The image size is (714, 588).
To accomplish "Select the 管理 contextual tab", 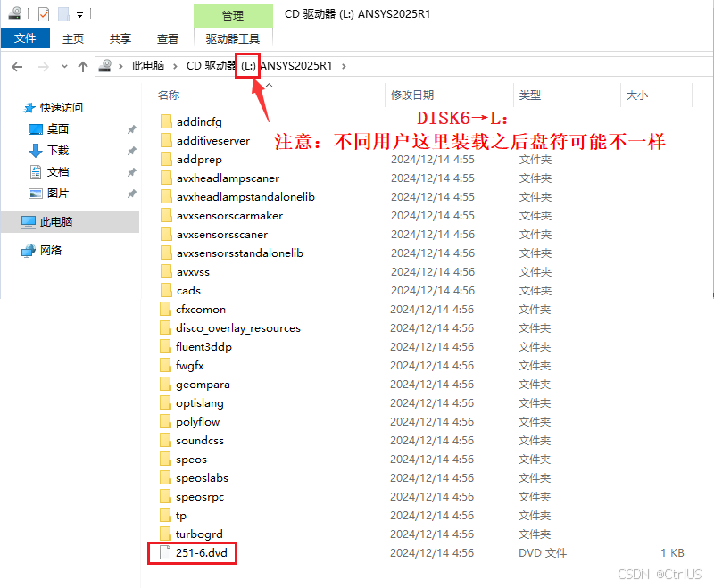I will (x=233, y=16).
